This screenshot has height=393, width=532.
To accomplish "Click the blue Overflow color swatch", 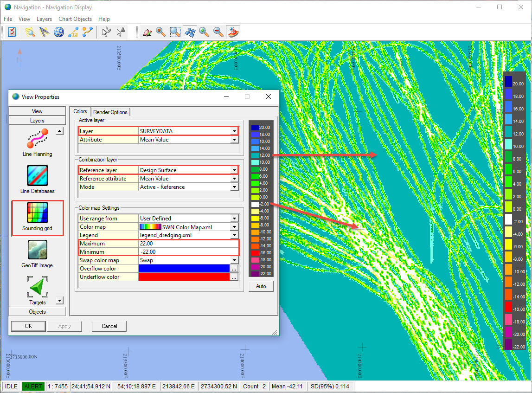I will coord(185,269).
